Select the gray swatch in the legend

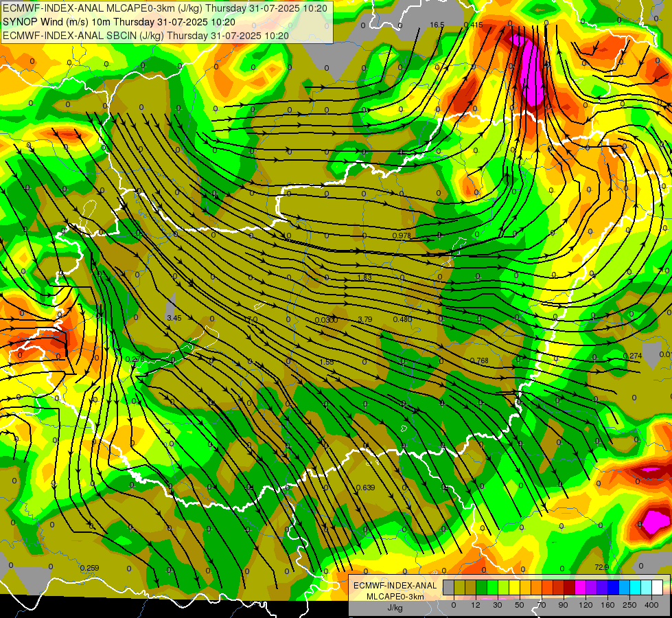coord(449,587)
